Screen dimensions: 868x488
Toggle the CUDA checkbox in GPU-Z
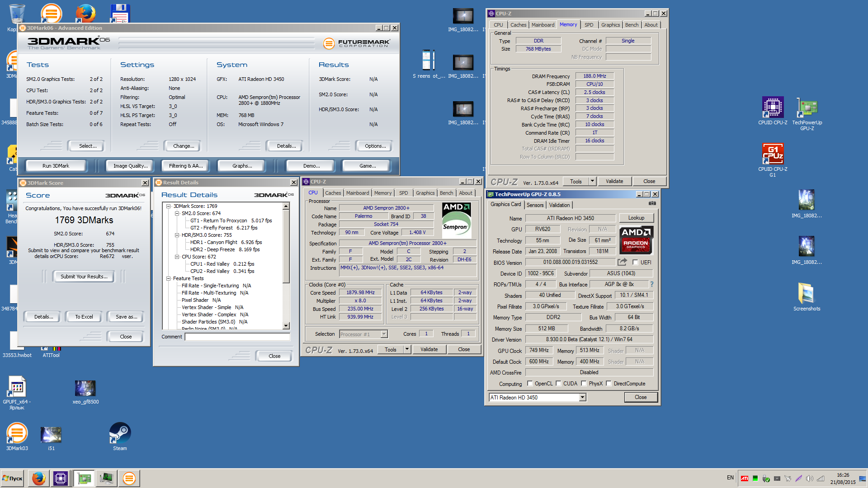(558, 383)
